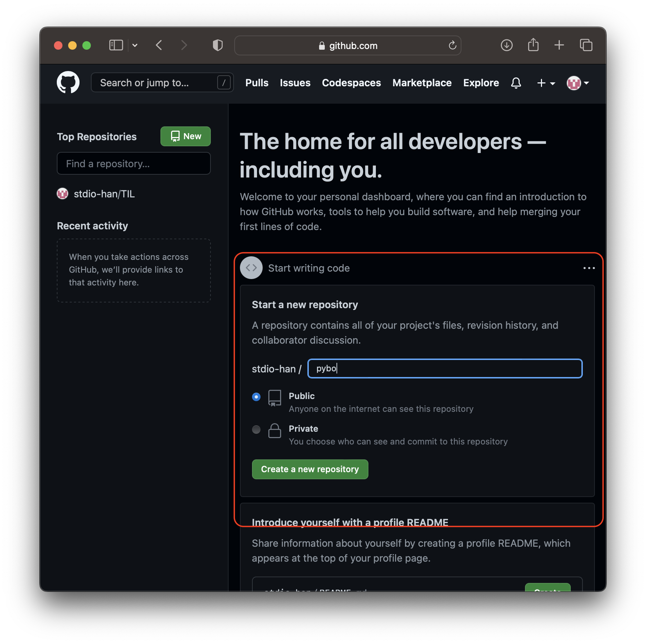Click the stdio-han/TIL avatar icon
The width and height of the screenshot is (646, 644).
(x=62, y=193)
